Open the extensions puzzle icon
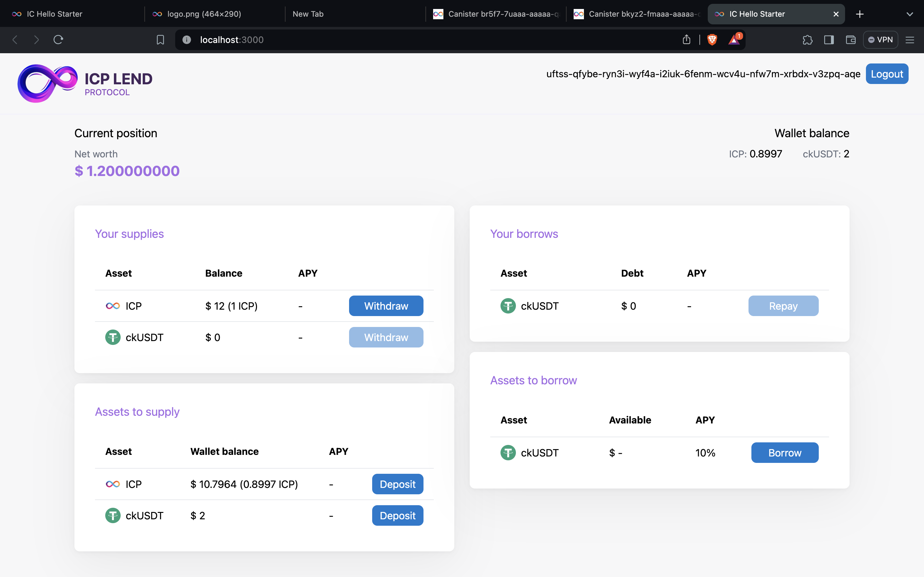The width and height of the screenshot is (924, 577). [x=807, y=40]
